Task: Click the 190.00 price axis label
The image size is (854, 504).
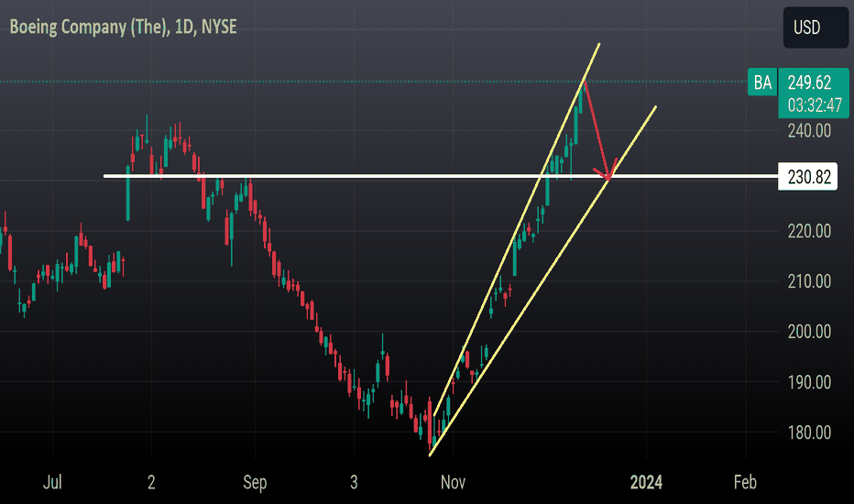Action: (809, 382)
